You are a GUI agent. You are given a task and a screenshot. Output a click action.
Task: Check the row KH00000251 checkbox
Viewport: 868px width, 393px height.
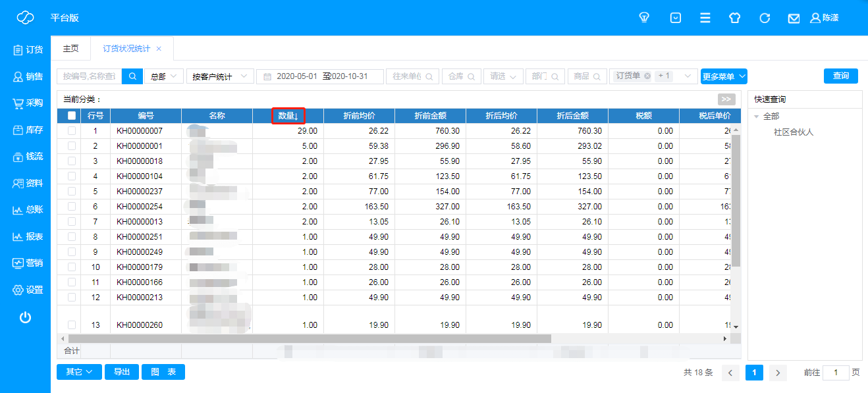(x=72, y=236)
